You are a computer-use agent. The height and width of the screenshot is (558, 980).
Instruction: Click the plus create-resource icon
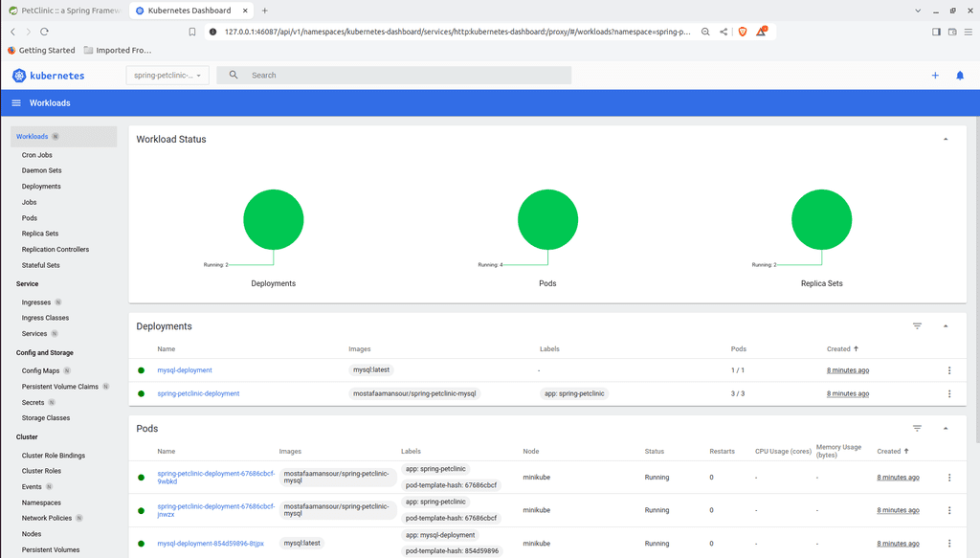(x=935, y=76)
